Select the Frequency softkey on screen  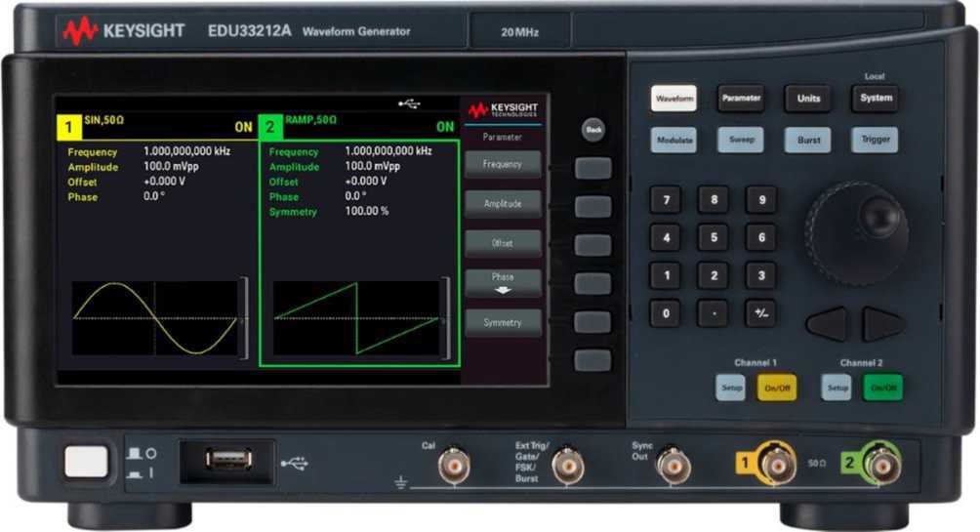click(503, 164)
